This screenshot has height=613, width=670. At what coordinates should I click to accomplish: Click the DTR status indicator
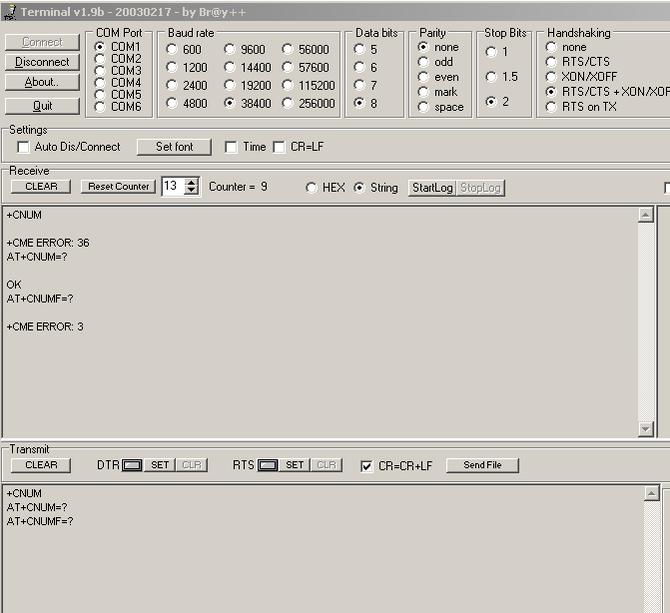pos(132,465)
